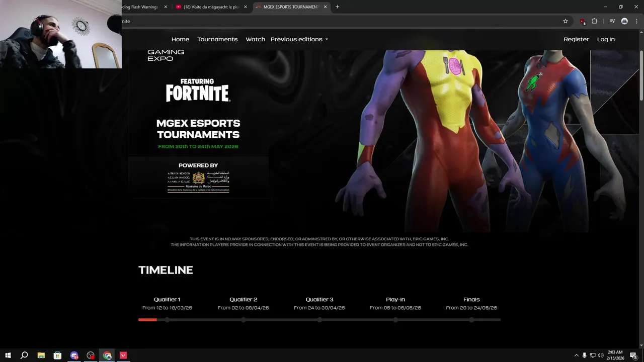
Task: Select the MGEX ESPORTS TOURNAMENT tab
Action: (x=291, y=7)
